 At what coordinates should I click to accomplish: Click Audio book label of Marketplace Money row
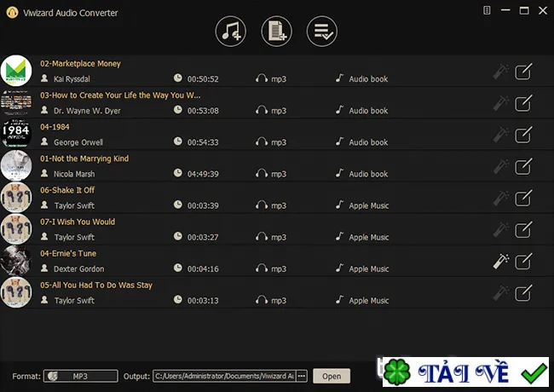(368, 79)
